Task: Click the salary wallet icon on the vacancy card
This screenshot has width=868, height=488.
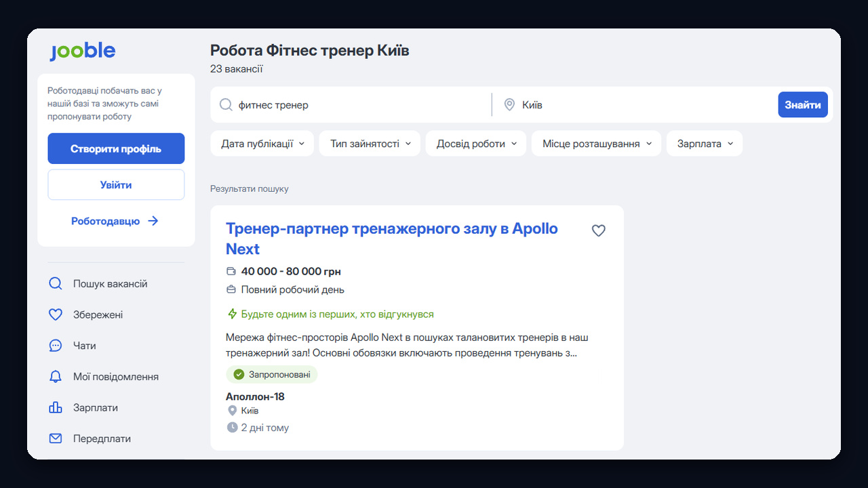Action: [231, 272]
